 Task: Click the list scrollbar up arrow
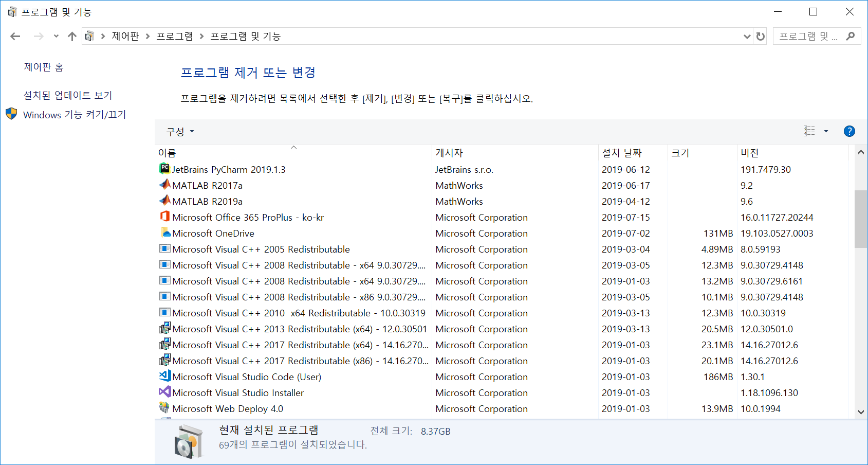[x=861, y=152]
